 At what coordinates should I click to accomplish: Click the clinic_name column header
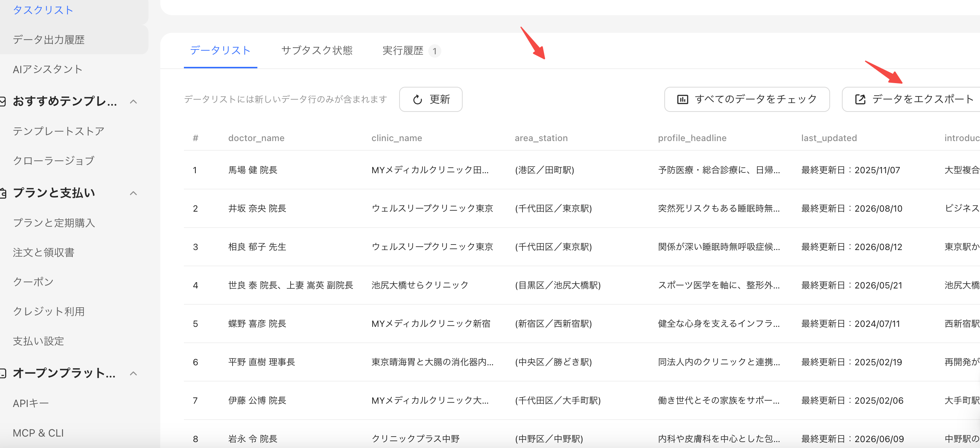397,138
